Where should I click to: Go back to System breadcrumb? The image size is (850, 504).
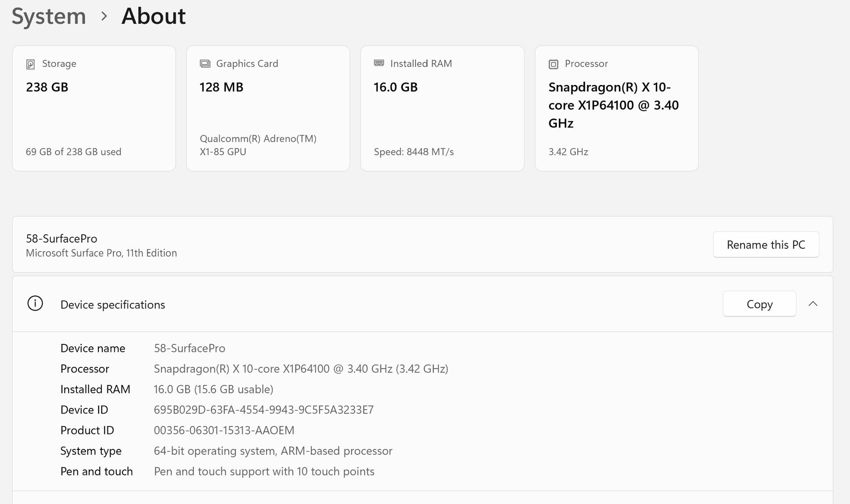tap(49, 16)
